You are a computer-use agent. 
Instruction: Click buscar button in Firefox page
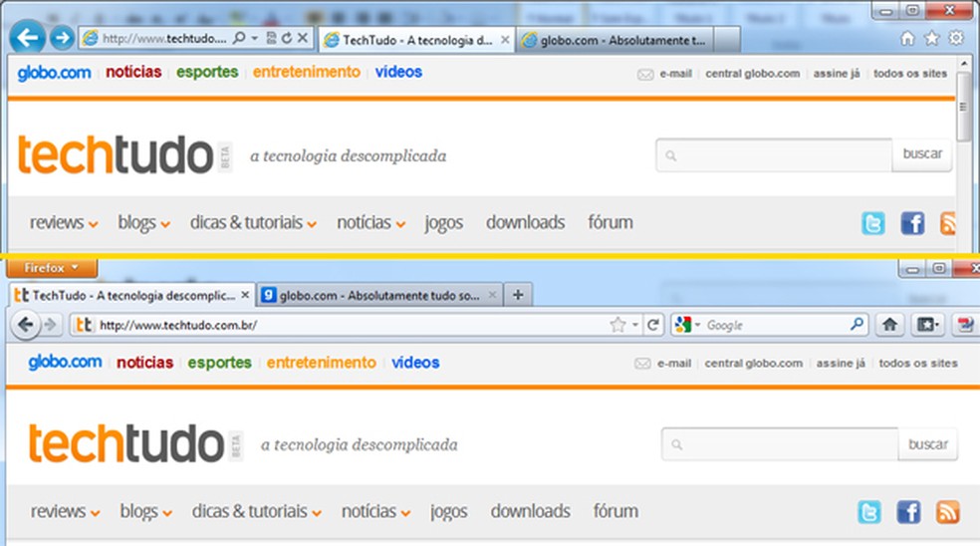click(x=927, y=444)
